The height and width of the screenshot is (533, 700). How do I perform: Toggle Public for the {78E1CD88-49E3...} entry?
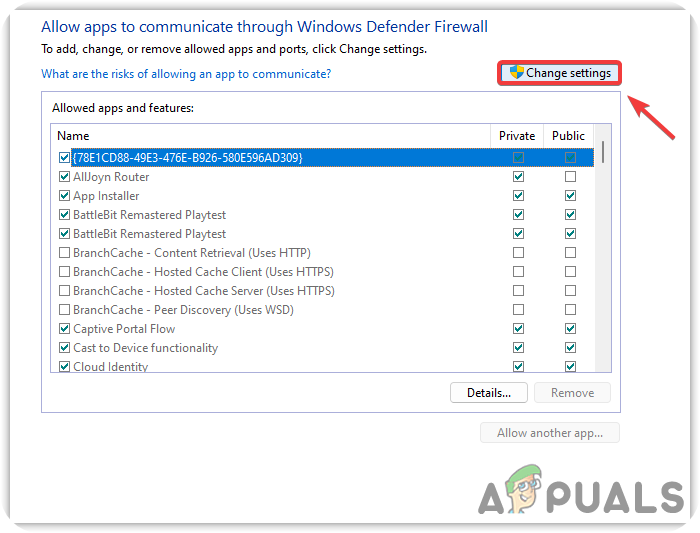point(570,158)
